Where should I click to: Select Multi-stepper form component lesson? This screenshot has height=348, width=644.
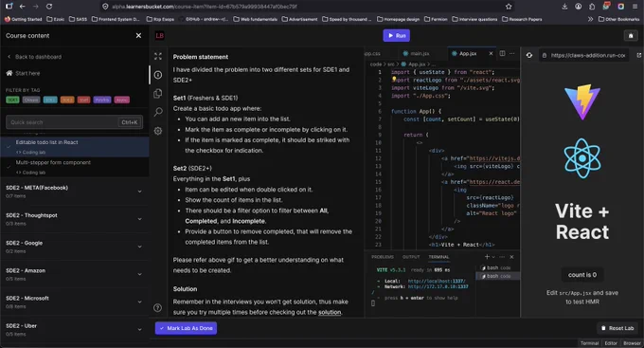click(x=74, y=167)
